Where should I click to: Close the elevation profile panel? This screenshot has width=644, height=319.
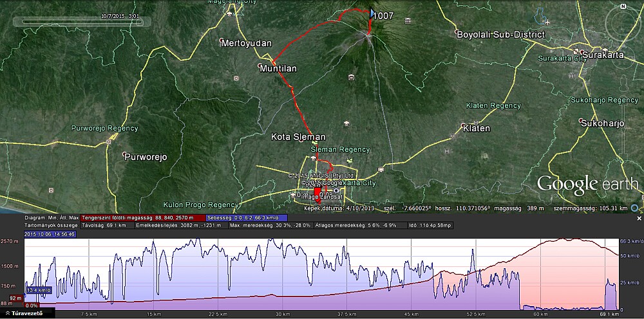pyautogui.click(x=639, y=219)
